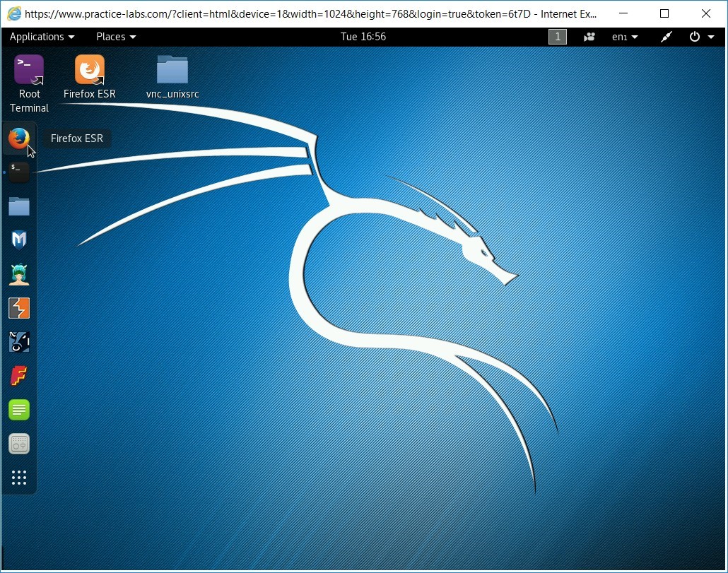The image size is (728, 573).
Task: Maximize the Internet Explorer window
Action: click(664, 13)
